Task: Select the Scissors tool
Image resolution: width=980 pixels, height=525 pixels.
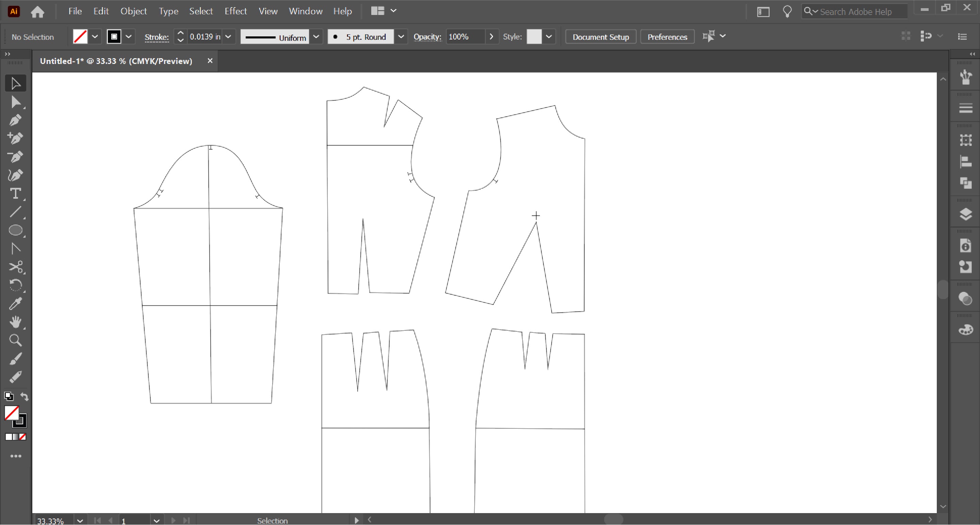Action: (16, 267)
